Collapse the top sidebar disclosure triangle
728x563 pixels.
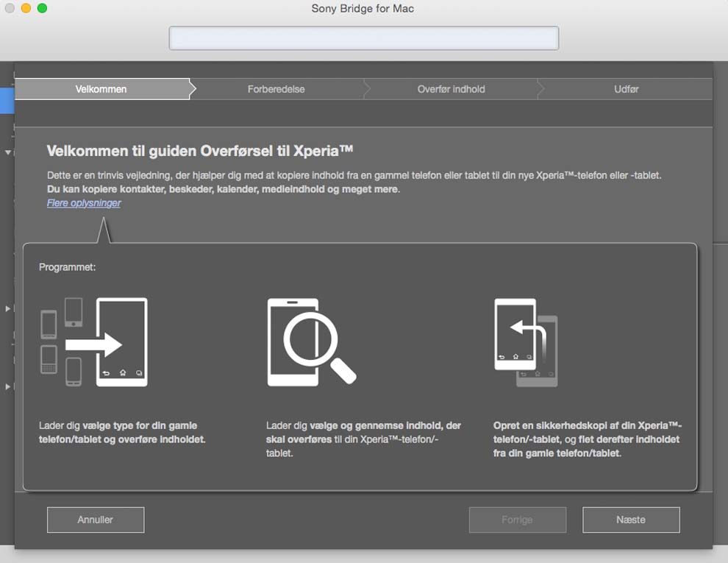point(8,152)
